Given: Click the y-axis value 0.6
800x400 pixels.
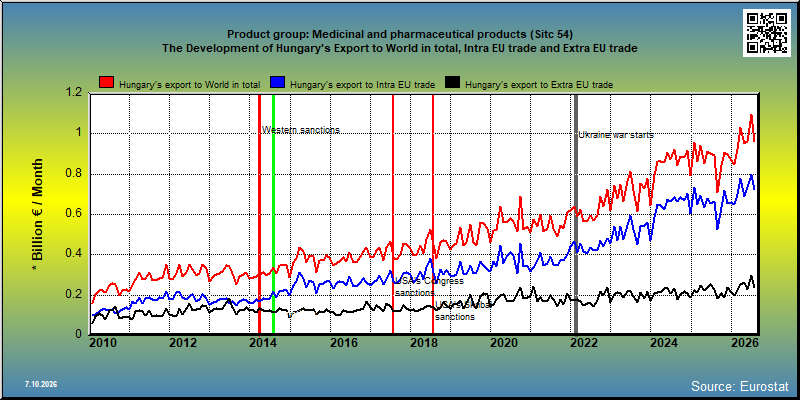Looking at the screenshot, I should 74,214.
